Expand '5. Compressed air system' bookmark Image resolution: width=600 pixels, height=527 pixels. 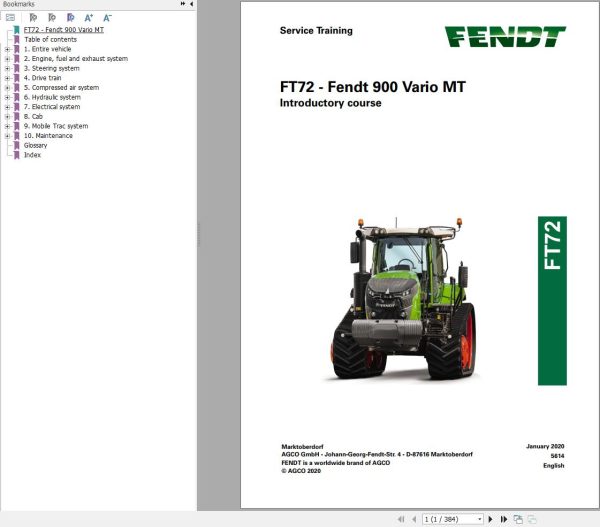[7, 88]
